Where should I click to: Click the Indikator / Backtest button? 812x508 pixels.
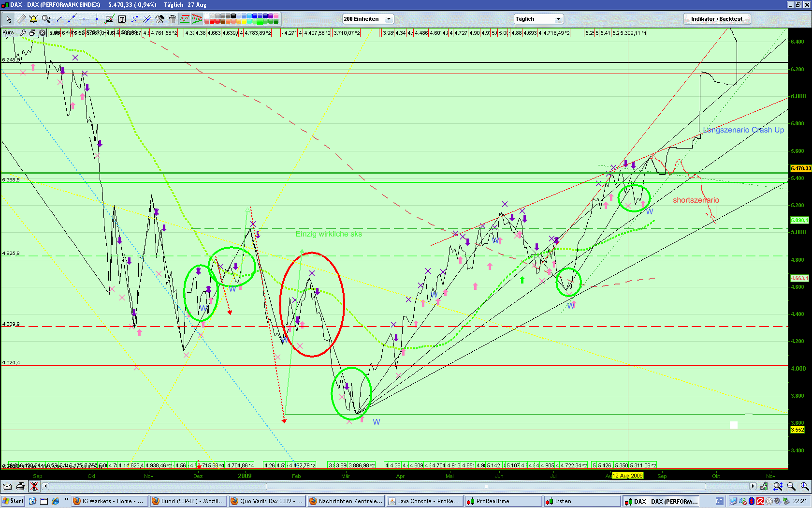point(717,18)
